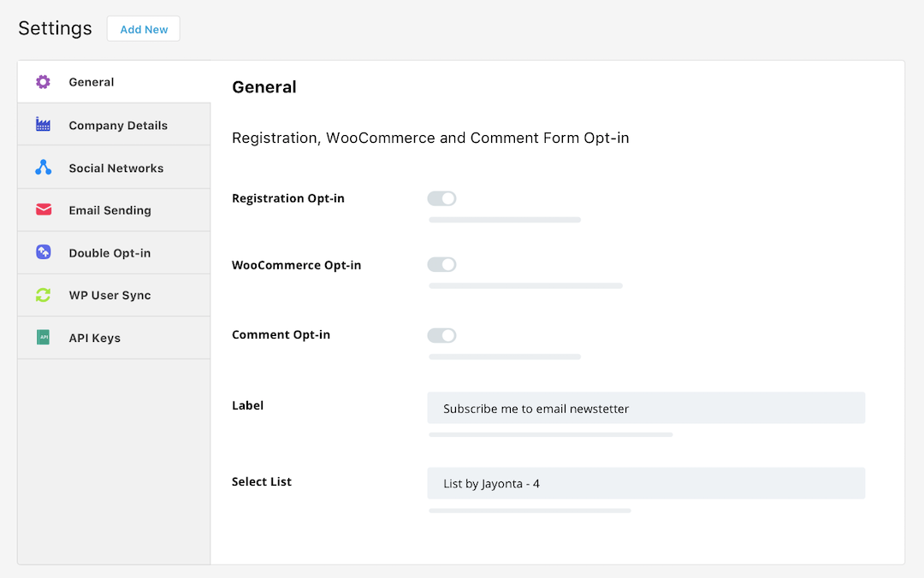
Task: Toggle the Registration Opt-in switch
Action: pos(441,198)
